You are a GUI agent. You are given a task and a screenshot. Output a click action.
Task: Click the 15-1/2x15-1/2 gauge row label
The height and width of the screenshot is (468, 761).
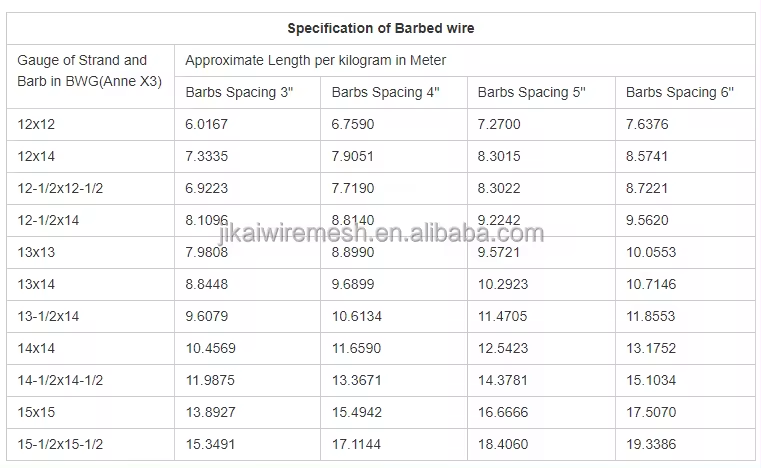pyautogui.click(x=60, y=445)
